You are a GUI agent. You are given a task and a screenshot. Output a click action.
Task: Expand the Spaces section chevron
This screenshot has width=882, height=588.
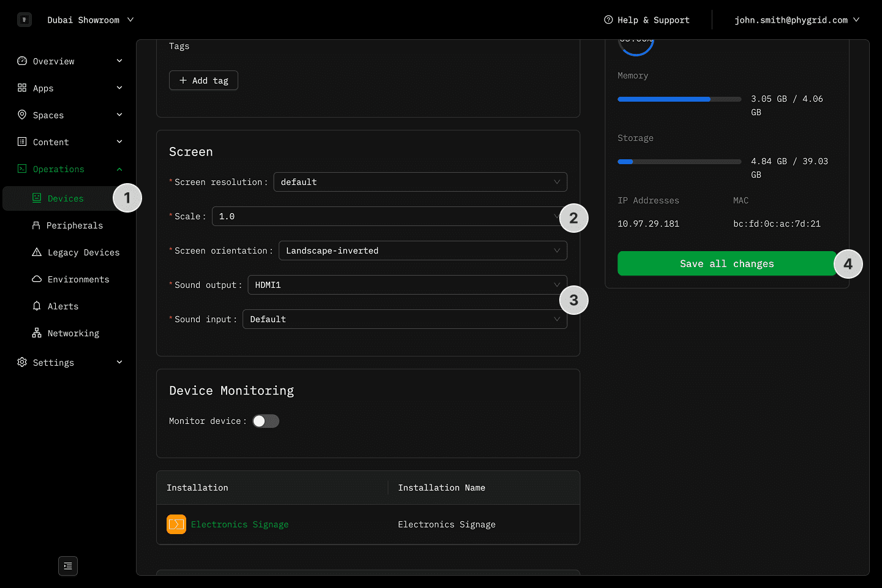point(119,115)
